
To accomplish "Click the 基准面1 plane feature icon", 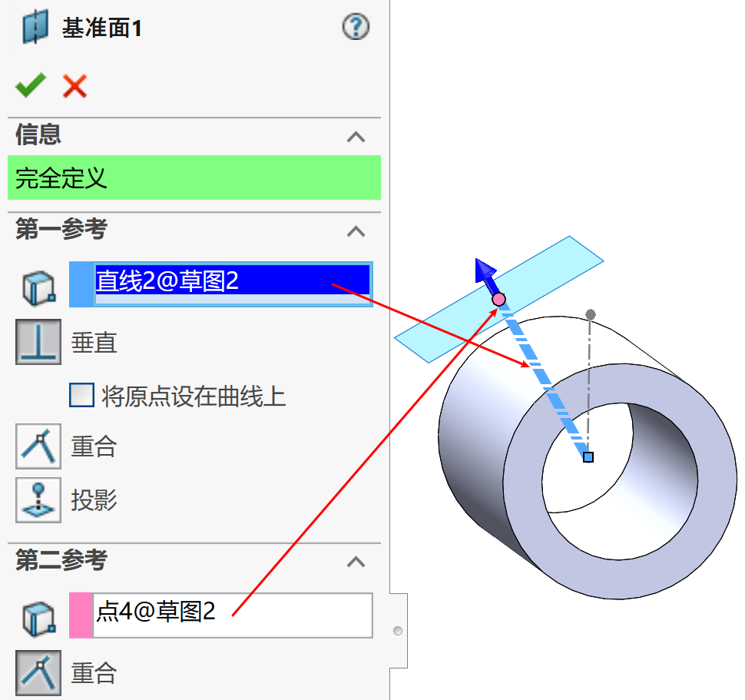I will [x=35, y=28].
